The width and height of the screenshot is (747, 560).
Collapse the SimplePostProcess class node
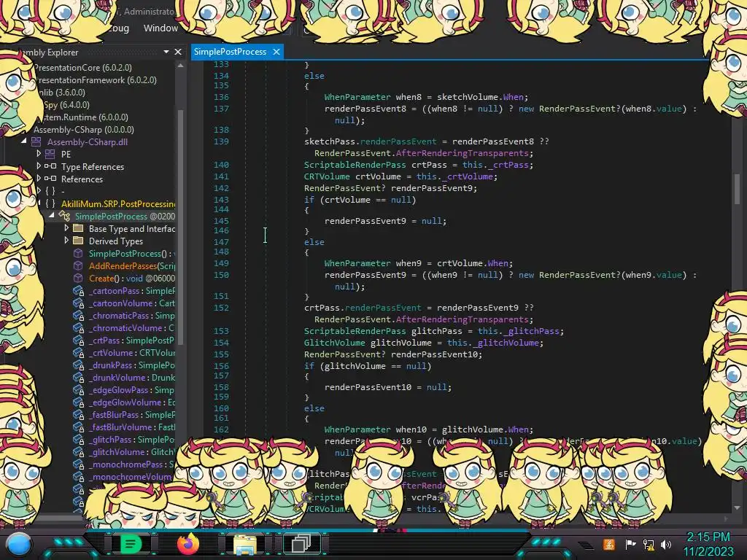52,216
